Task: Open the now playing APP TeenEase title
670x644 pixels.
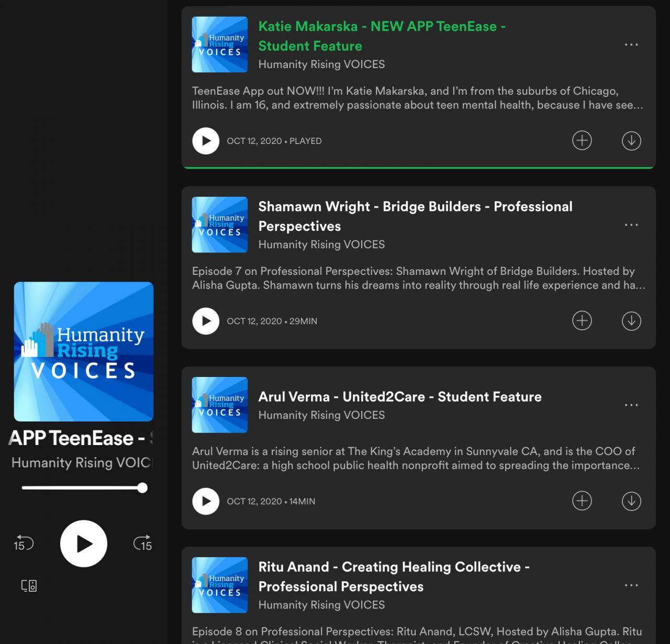Action: pos(81,438)
